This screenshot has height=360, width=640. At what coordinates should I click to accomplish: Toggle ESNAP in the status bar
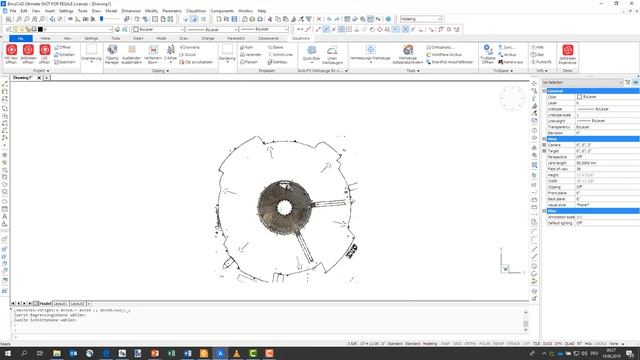tap(498, 344)
